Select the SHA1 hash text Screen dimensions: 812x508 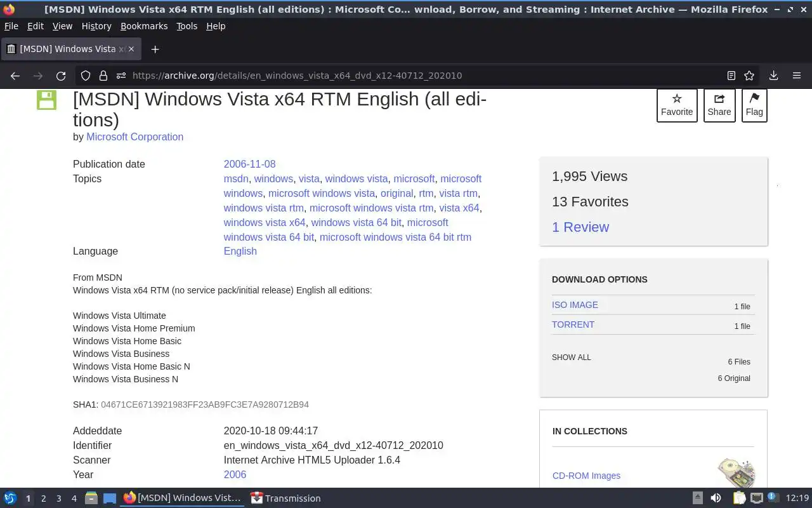205,404
